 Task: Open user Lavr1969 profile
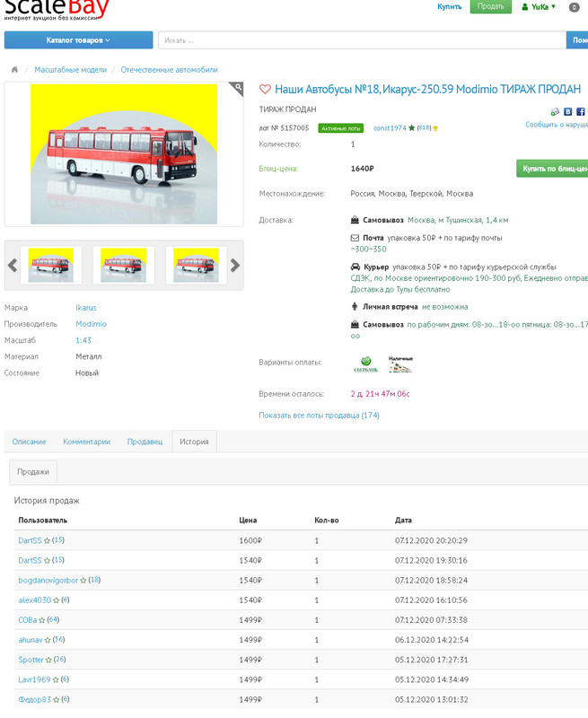click(x=34, y=679)
